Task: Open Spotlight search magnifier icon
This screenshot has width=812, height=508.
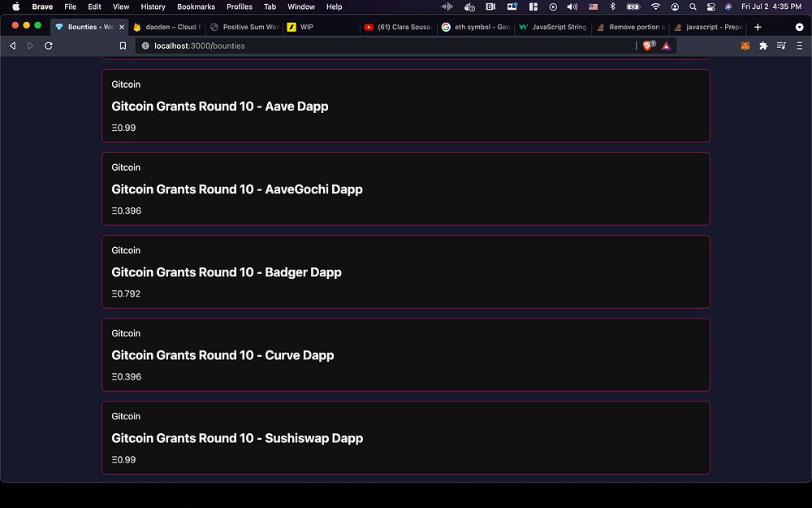Action: 693,7
